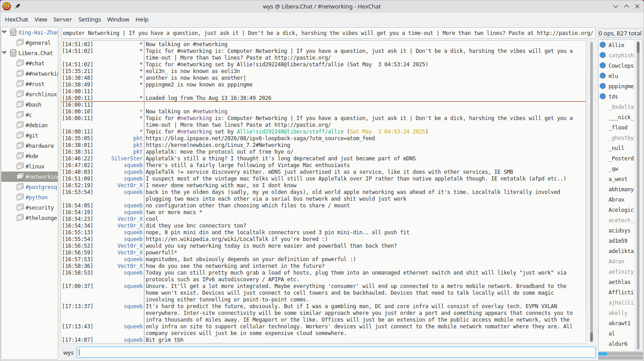Click the blue status dot beside Cowclops

click(603, 65)
